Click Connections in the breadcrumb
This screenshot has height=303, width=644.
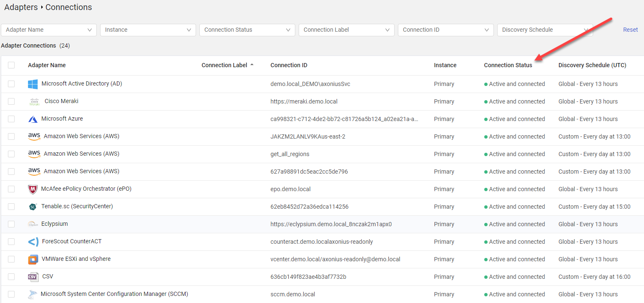[x=69, y=7]
